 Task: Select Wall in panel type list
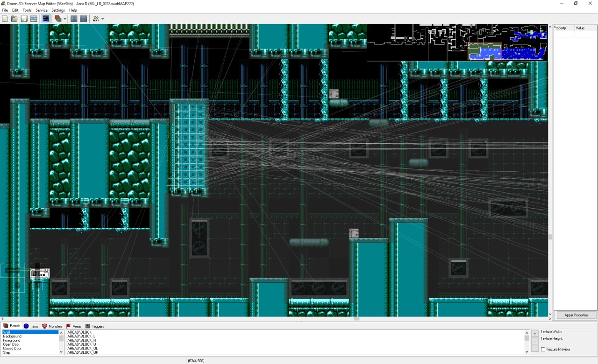coord(30,332)
